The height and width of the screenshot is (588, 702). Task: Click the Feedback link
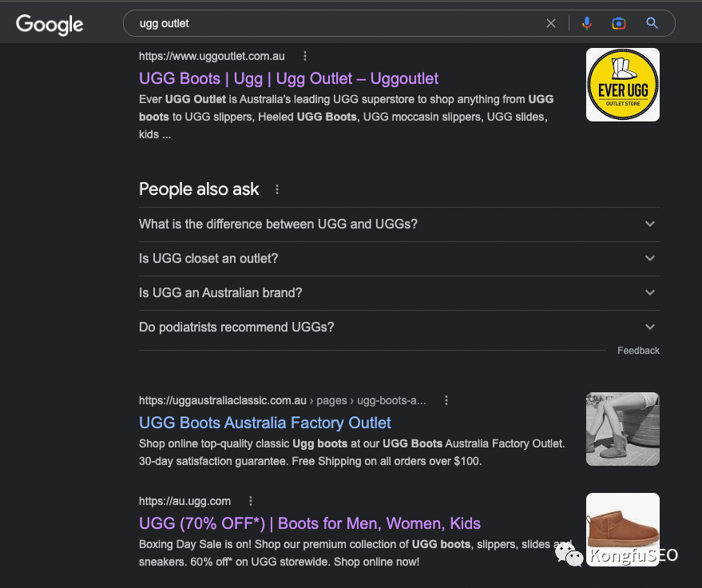tap(638, 351)
